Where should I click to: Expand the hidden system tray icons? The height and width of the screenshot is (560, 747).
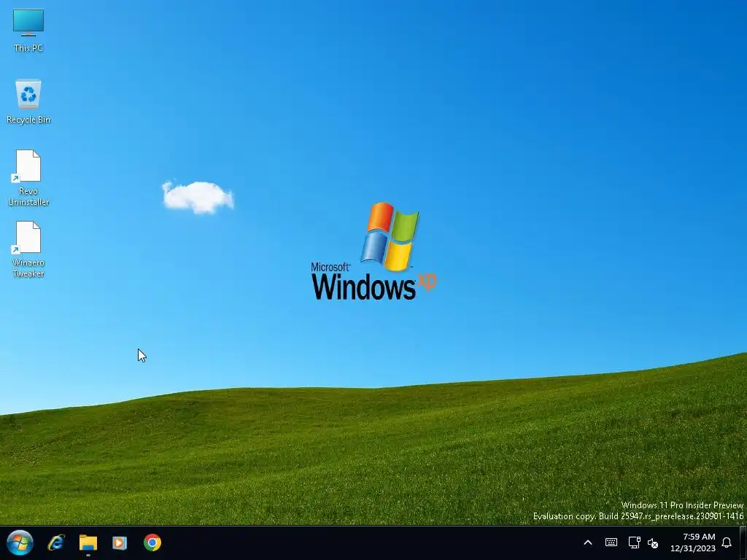(x=588, y=542)
